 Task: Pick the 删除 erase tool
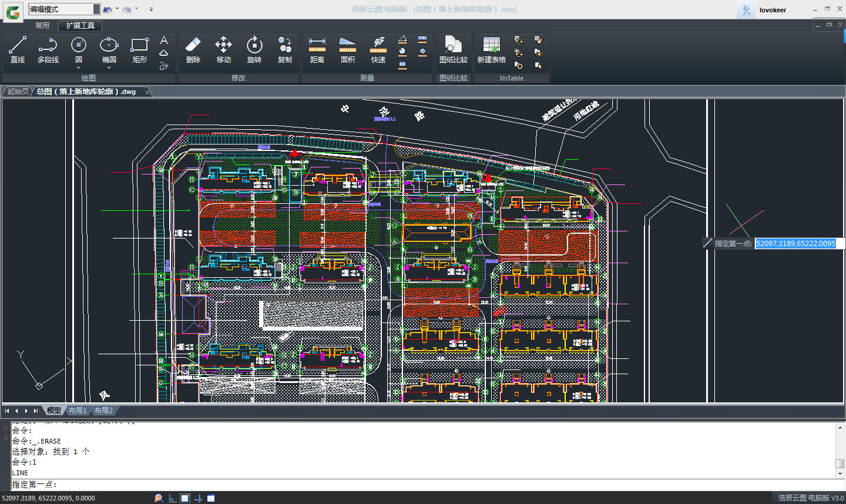193,50
